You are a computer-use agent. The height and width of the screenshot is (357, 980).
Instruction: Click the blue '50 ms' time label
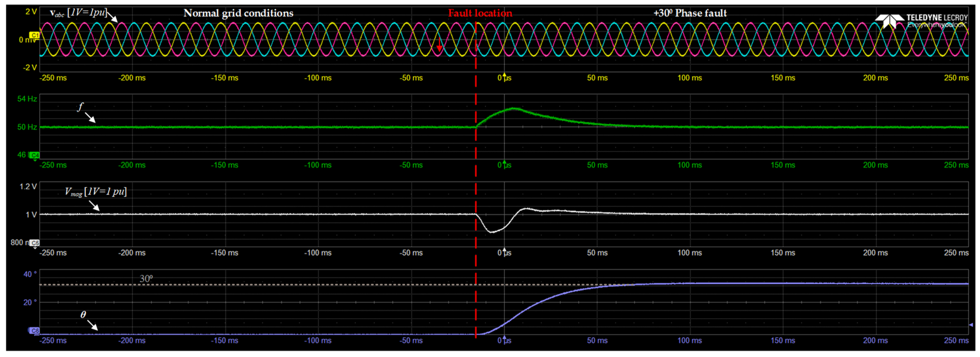(597, 341)
